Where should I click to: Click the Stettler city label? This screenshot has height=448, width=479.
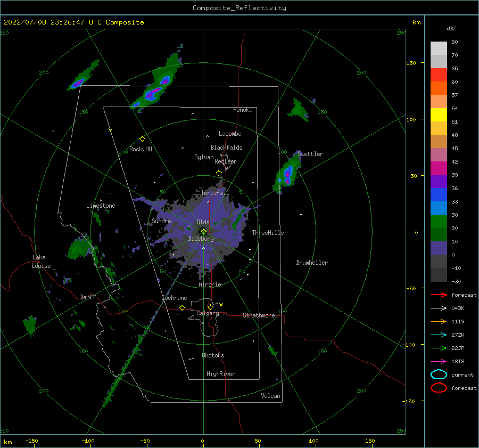coord(310,154)
